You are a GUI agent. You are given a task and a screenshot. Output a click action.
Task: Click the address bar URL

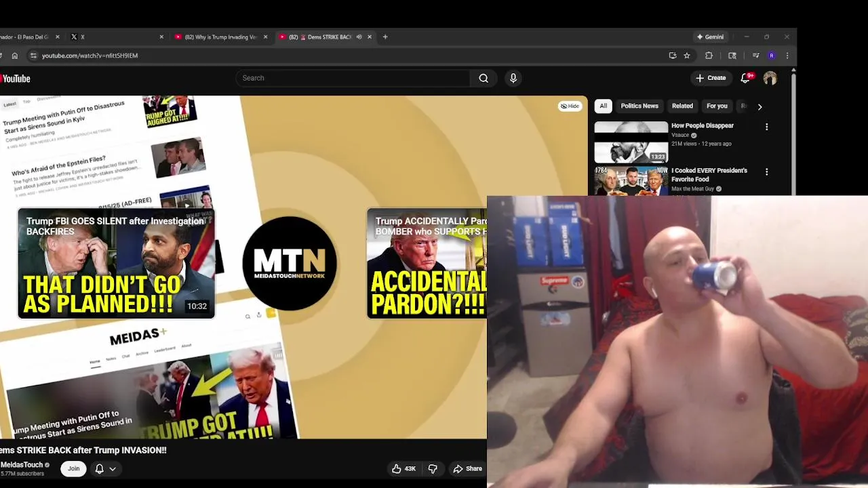click(x=90, y=56)
